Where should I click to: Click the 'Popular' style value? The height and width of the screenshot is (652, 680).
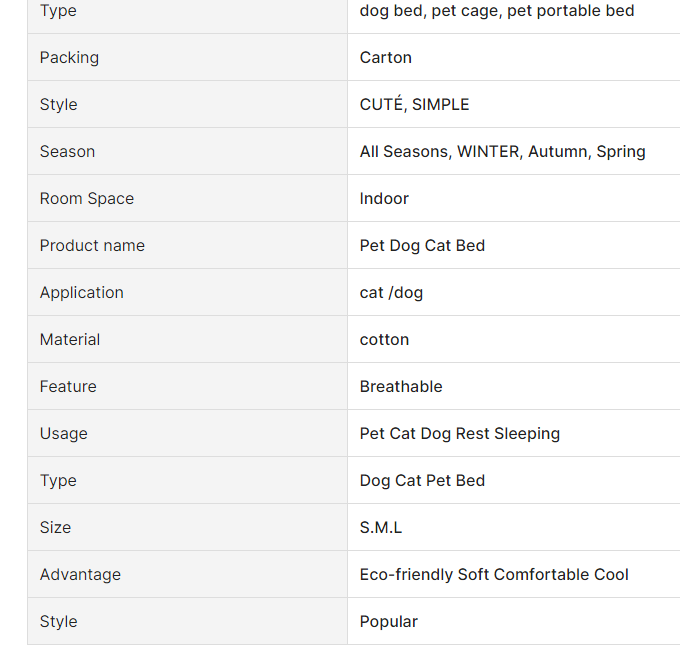(x=388, y=621)
